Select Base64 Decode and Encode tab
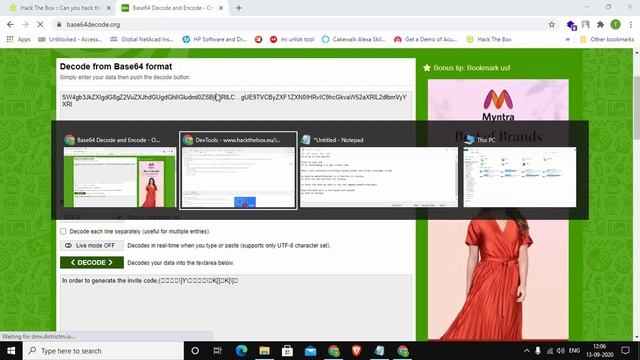Image resolution: width=640 pixels, height=360 pixels. click(173, 8)
